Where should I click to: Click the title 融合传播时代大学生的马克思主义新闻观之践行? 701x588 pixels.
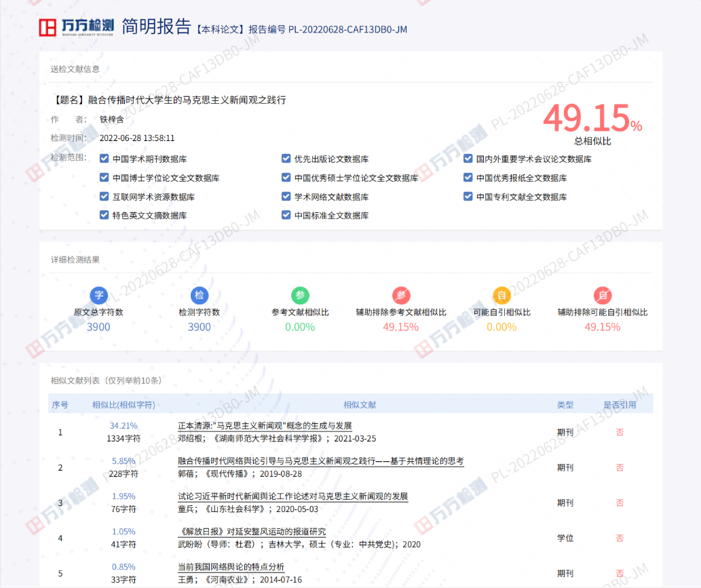[187, 100]
